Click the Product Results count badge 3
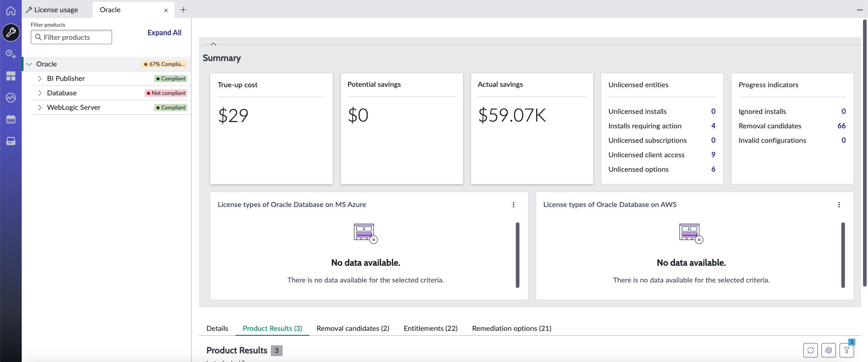Screen dimensions: 868x362 (277, 351)
